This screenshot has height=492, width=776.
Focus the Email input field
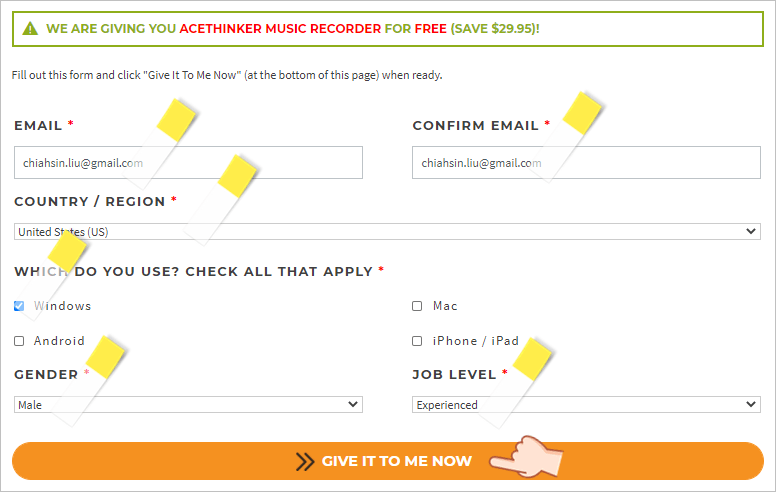click(188, 162)
